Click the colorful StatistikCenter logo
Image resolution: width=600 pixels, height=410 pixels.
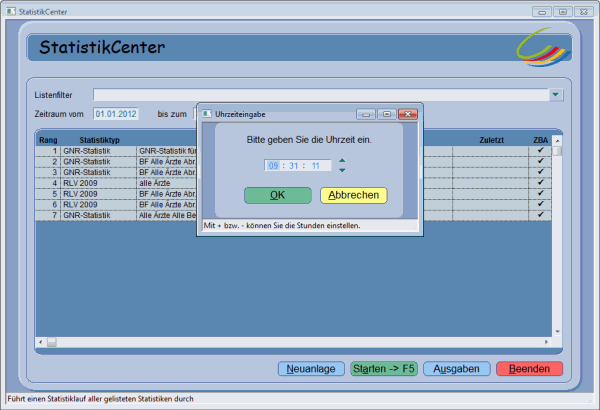tap(546, 49)
